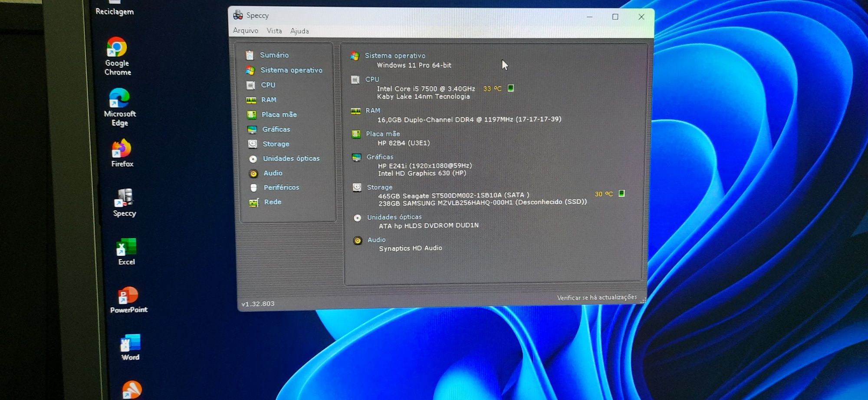Select the Excel desktop shortcut
This screenshot has height=400, width=868.
(126, 252)
